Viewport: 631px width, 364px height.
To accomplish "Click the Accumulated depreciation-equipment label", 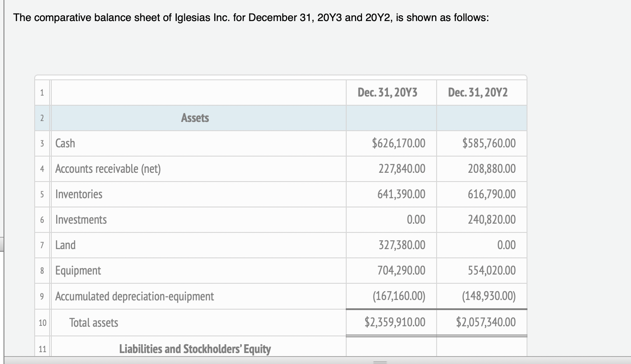I will pos(134,296).
